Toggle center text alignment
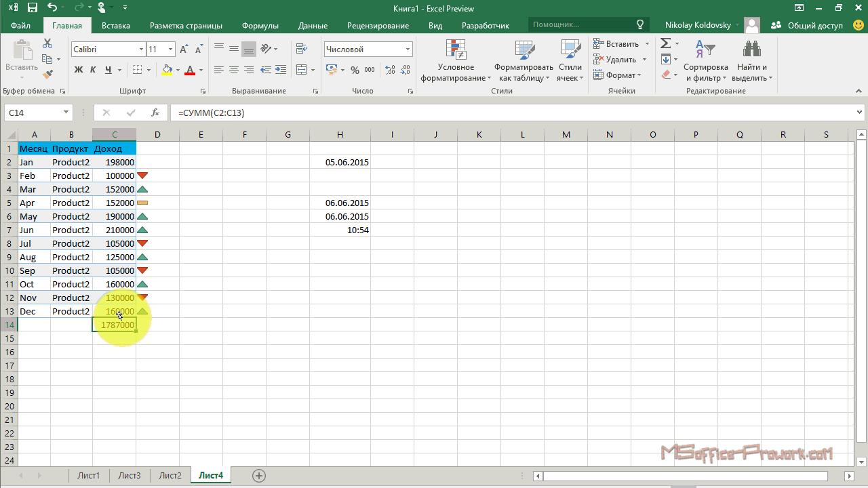Screen dimensions: 868x488 (233, 70)
